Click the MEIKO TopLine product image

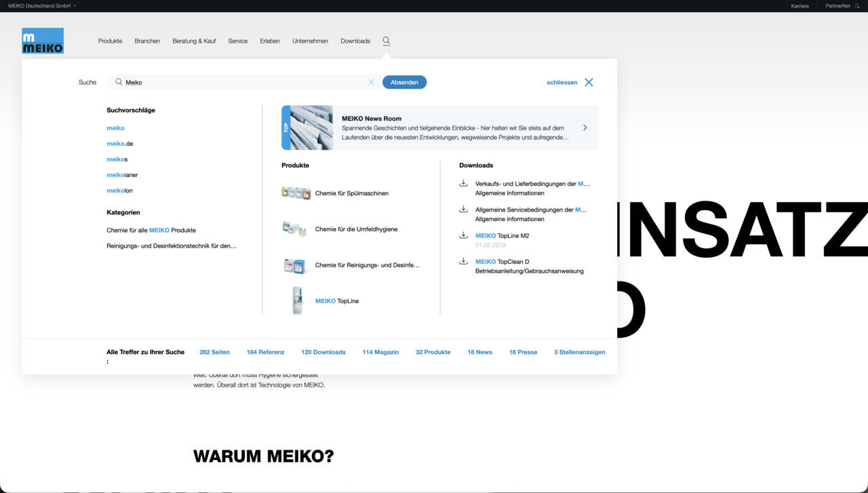click(297, 300)
